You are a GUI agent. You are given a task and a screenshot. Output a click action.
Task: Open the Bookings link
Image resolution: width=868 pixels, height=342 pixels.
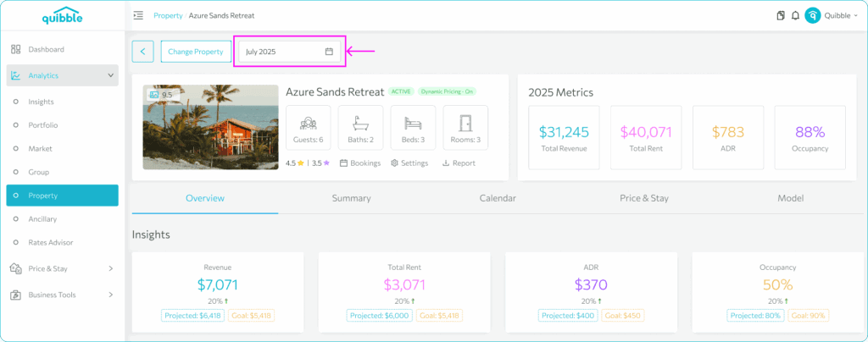[359, 163]
